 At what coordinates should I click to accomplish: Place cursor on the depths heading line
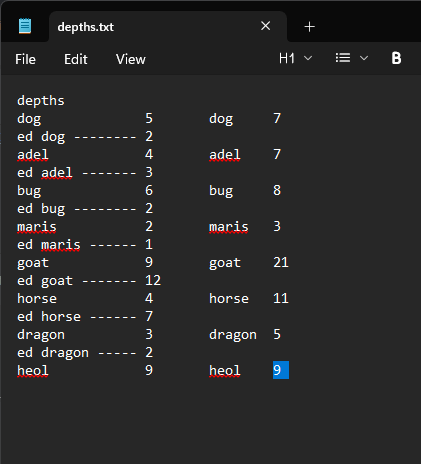41,101
